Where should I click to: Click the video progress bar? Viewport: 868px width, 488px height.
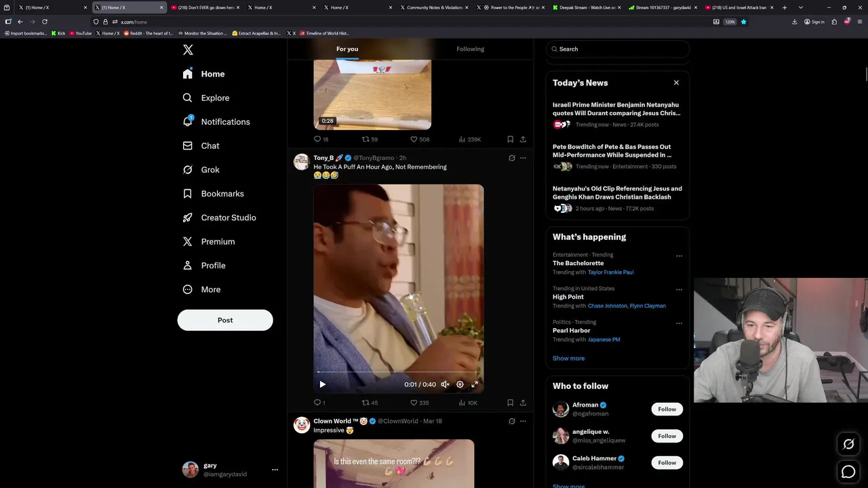pos(399,372)
